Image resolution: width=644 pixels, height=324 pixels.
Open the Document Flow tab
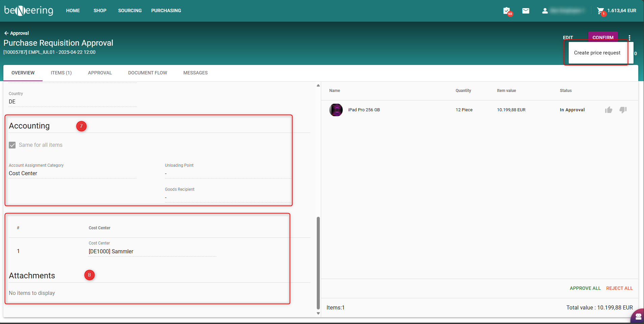pyautogui.click(x=147, y=73)
